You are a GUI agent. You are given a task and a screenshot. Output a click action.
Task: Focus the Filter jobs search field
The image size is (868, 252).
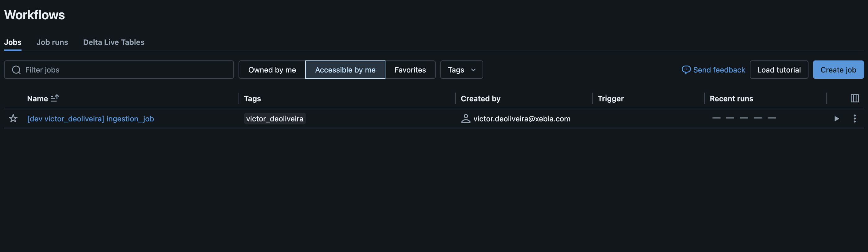tap(119, 70)
